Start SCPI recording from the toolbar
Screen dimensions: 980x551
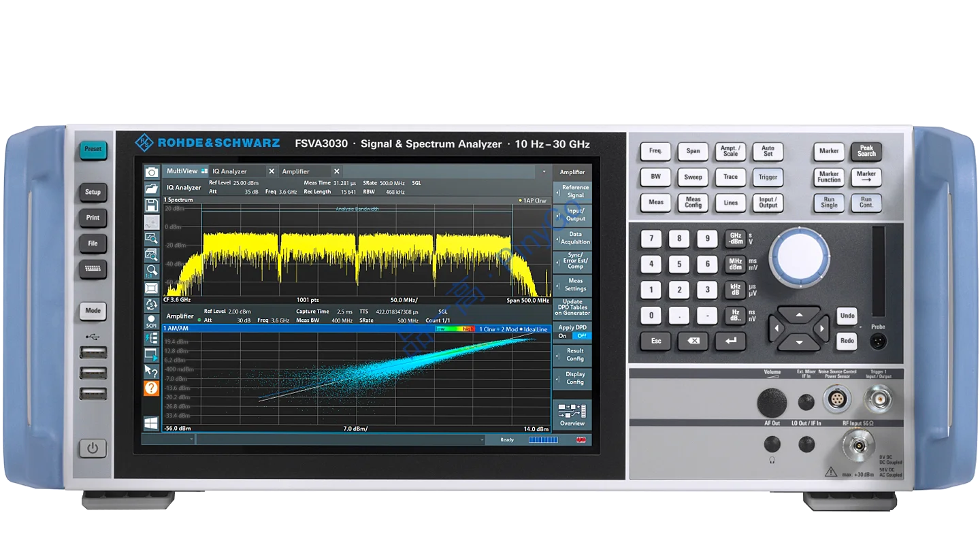[x=151, y=321]
